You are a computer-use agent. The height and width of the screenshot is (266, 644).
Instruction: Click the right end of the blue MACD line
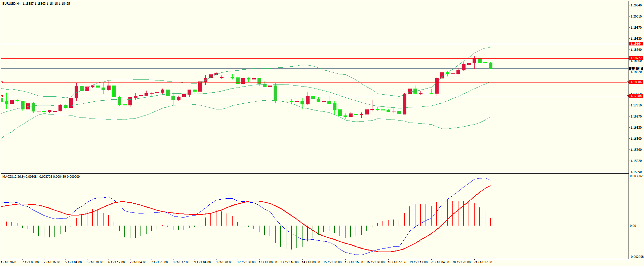(490, 180)
